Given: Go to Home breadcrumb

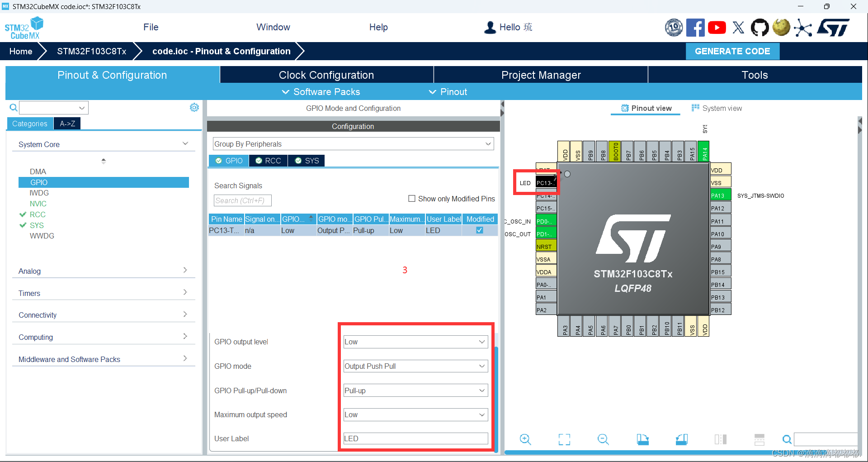Looking at the screenshot, I should 21,51.
